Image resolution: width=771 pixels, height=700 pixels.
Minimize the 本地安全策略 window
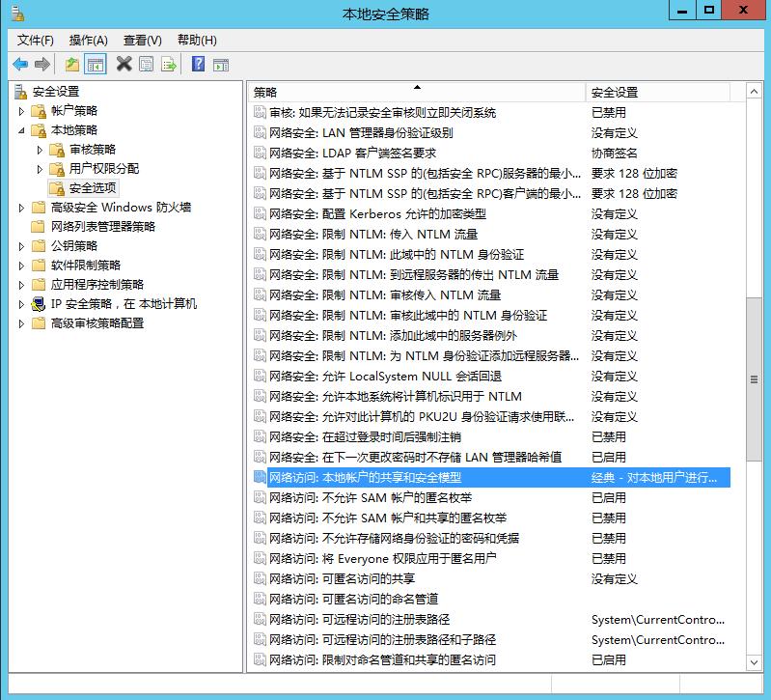(682, 10)
